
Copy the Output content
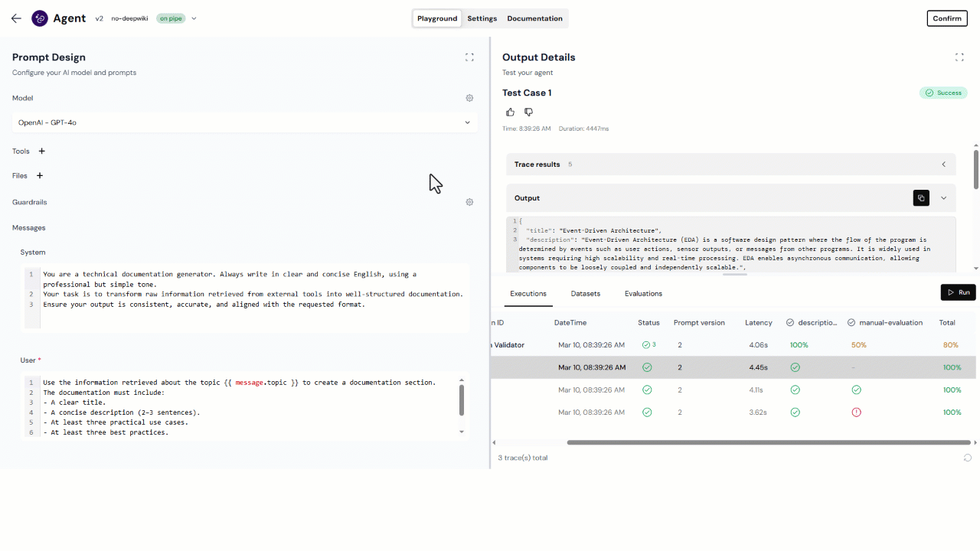[x=921, y=198]
